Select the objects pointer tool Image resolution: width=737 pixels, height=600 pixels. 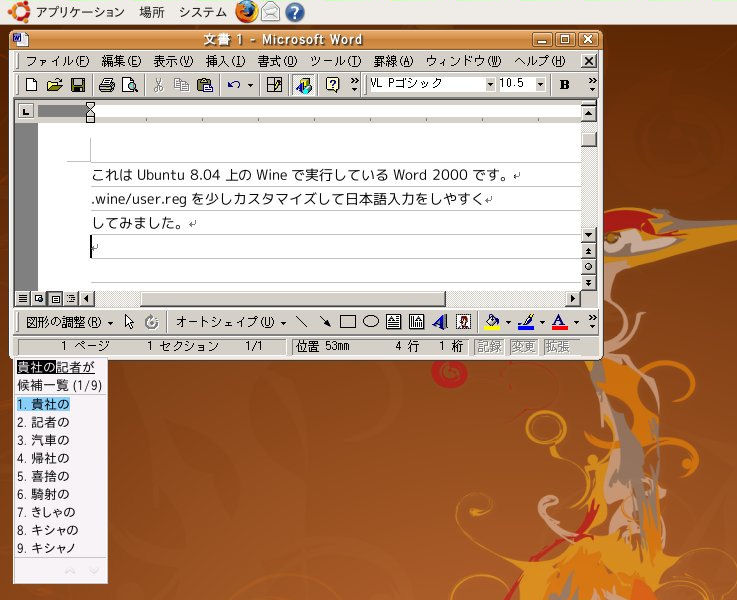(x=129, y=322)
